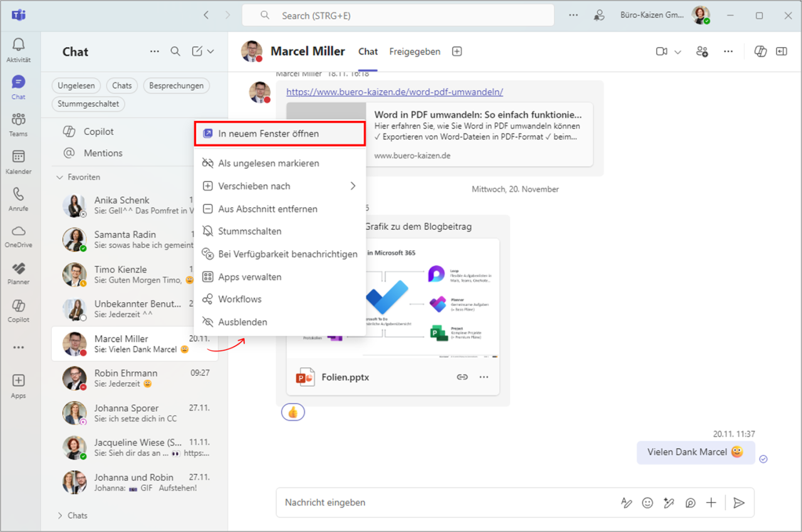Enable the Ungelesen filter
Viewport: 802px width, 532px height.
[x=76, y=85]
